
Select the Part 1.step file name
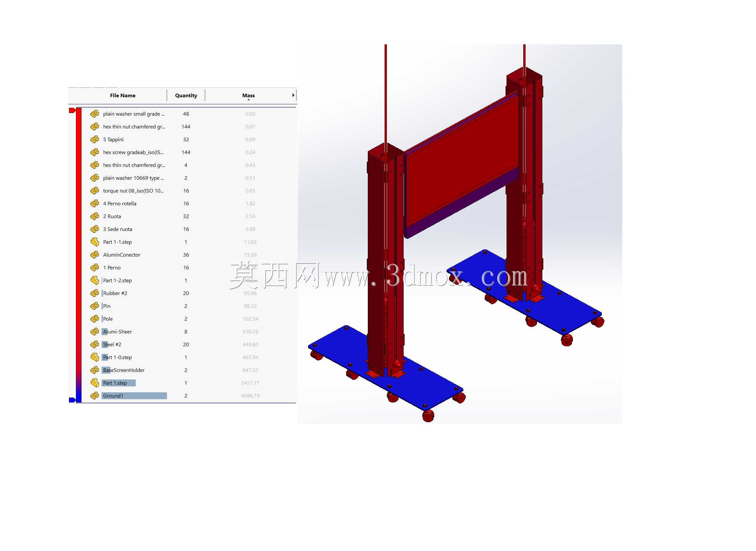(x=115, y=383)
